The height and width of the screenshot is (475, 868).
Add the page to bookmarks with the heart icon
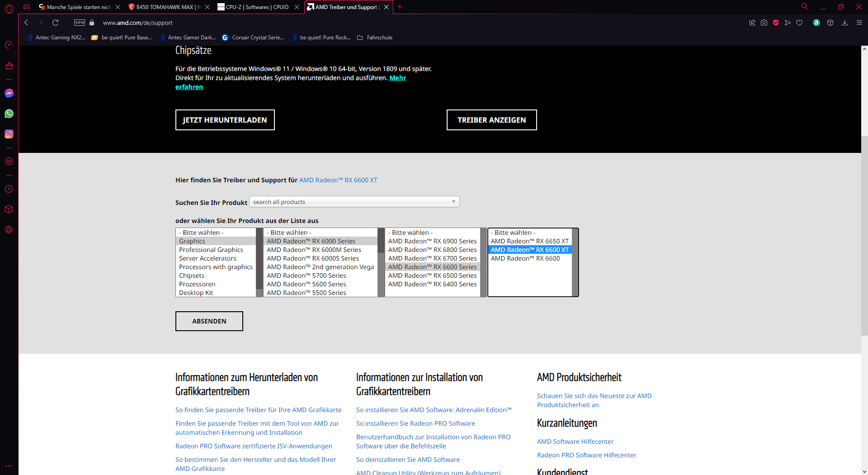tap(799, 23)
